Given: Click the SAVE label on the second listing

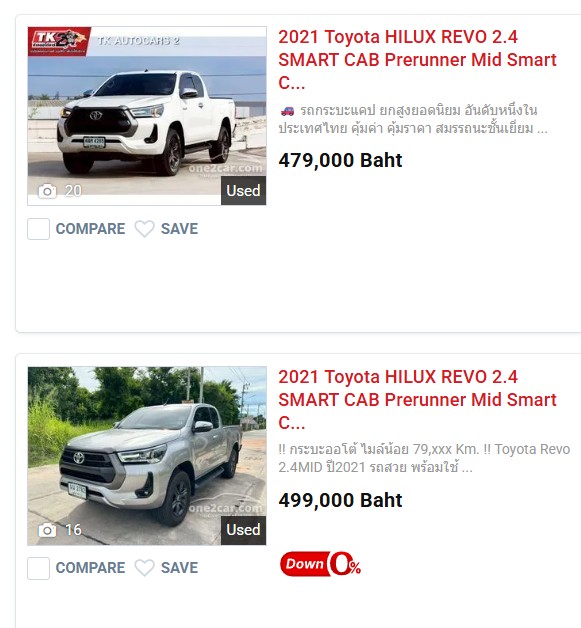Looking at the screenshot, I should click(179, 568).
